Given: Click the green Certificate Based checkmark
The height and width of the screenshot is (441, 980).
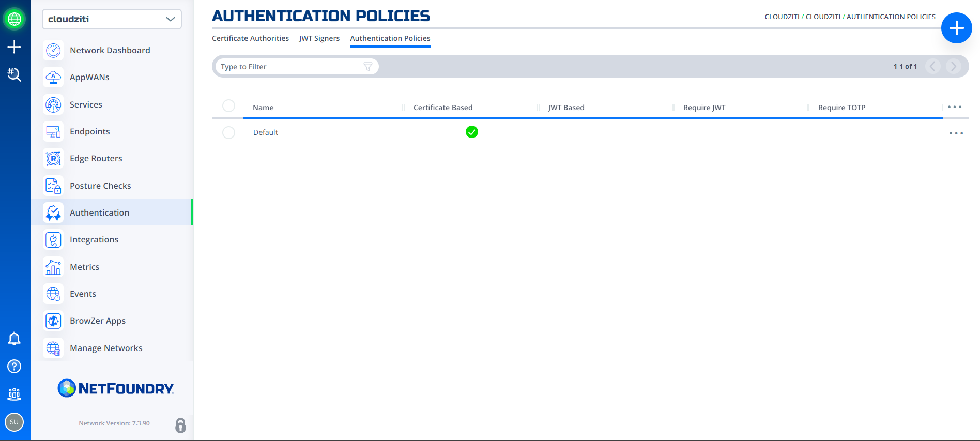Looking at the screenshot, I should click(x=472, y=132).
